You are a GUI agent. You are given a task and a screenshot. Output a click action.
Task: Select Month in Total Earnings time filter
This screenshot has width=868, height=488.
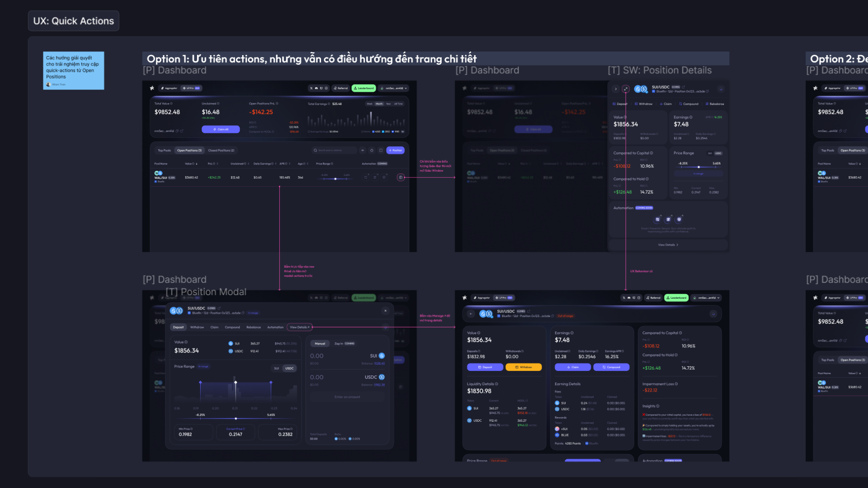coord(380,104)
